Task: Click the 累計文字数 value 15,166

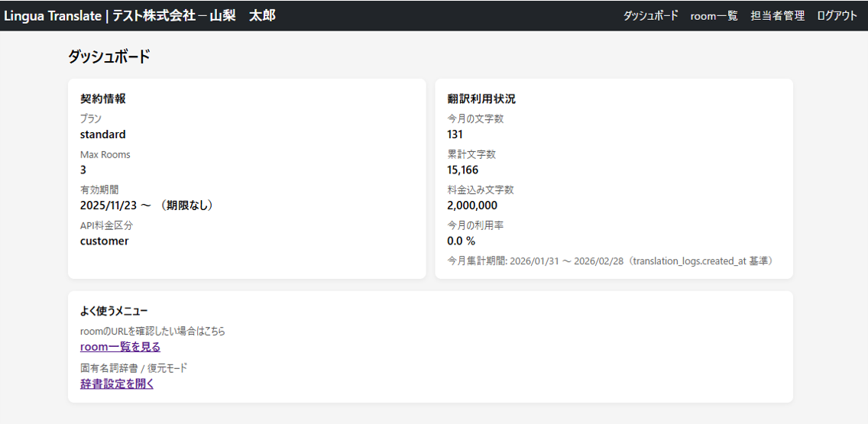Action: coord(463,170)
